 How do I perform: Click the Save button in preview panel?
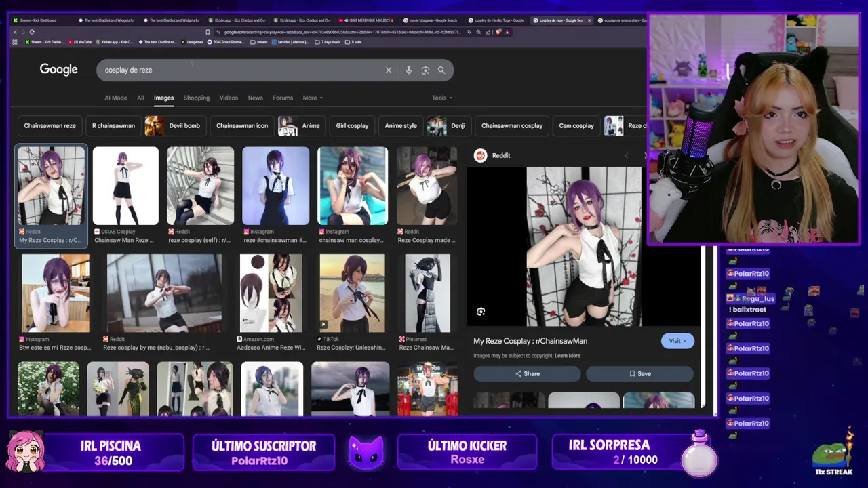(x=639, y=373)
